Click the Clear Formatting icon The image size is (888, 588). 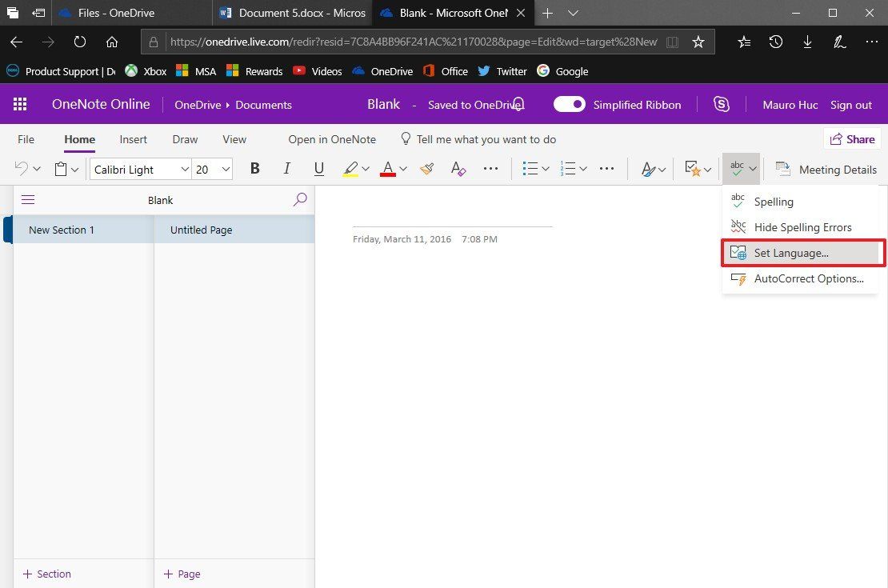[458, 169]
